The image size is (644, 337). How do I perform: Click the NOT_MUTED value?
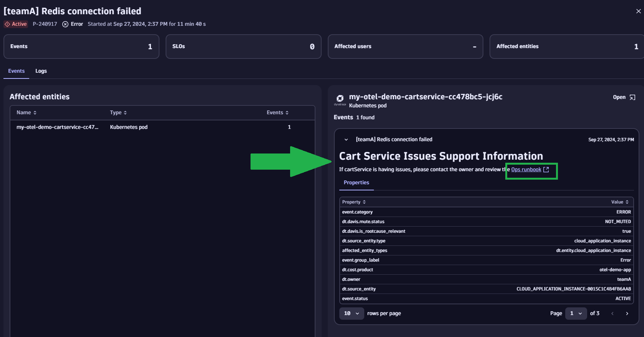click(x=618, y=222)
